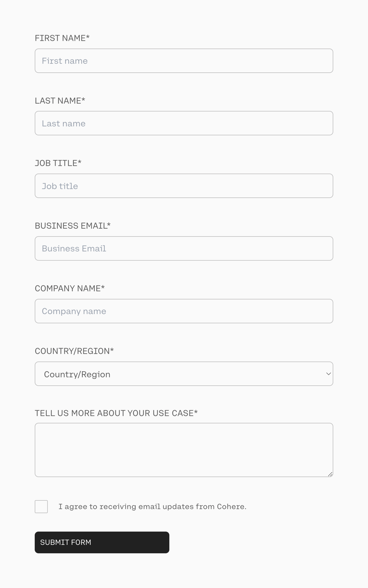Image resolution: width=368 pixels, height=588 pixels.
Task: Click the Company name input field
Action: (184, 311)
